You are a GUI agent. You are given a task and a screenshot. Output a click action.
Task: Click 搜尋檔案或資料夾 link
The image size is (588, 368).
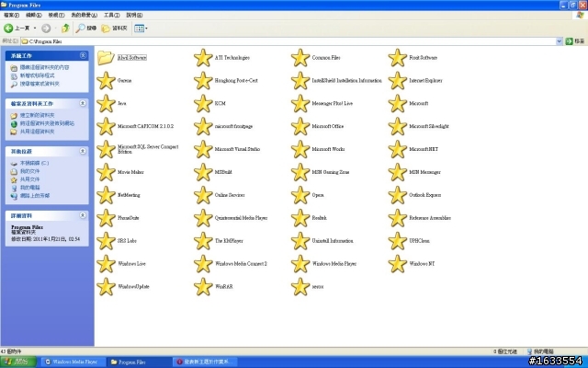pyautogui.click(x=40, y=84)
